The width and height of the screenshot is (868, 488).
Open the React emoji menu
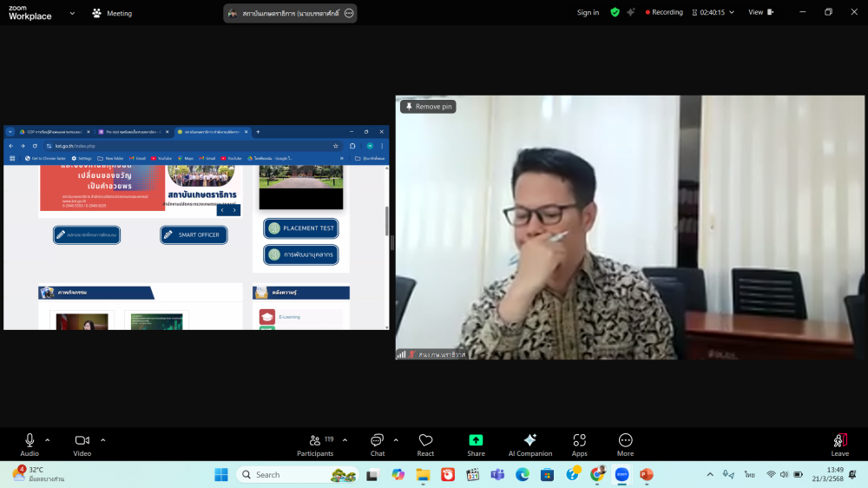(425, 445)
